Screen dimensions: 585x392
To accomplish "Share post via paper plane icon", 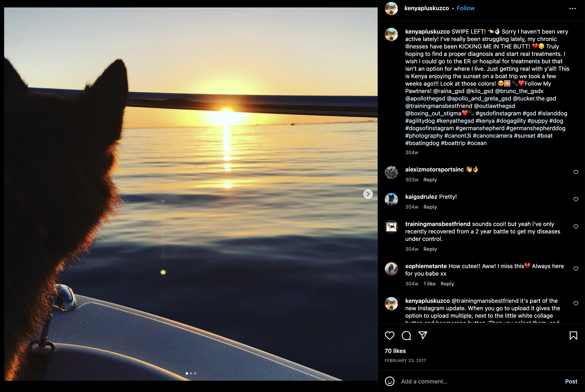I will pyautogui.click(x=423, y=335).
